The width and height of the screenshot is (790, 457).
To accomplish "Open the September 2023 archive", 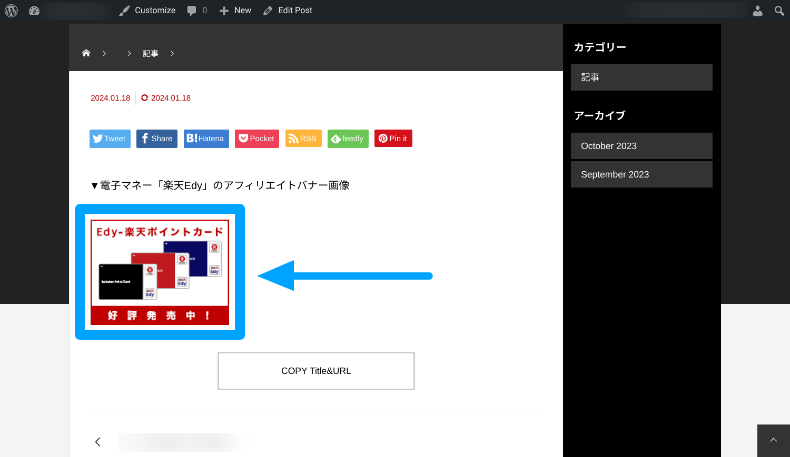I will click(641, 174).
